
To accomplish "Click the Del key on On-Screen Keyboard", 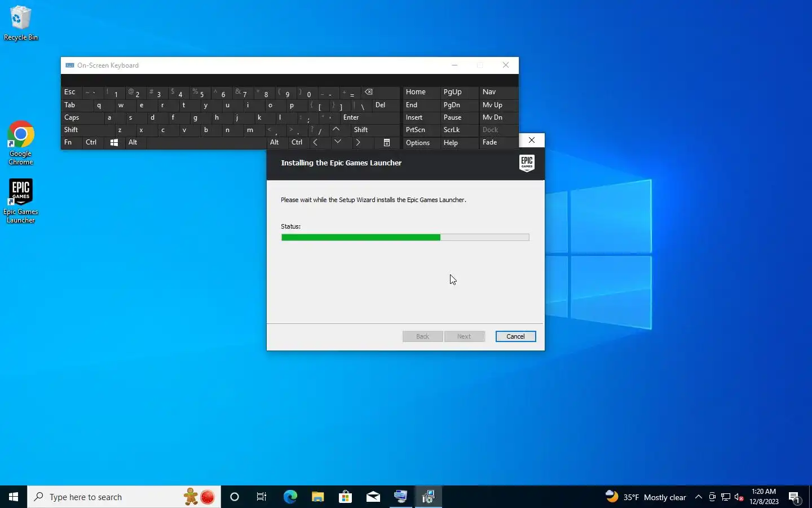I will tap(386, 105).
